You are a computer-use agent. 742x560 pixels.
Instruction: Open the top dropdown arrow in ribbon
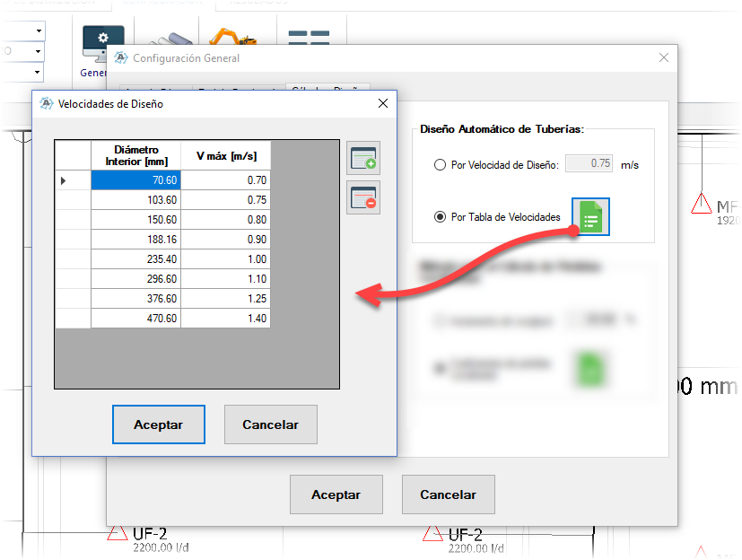[x=39, y=31]
